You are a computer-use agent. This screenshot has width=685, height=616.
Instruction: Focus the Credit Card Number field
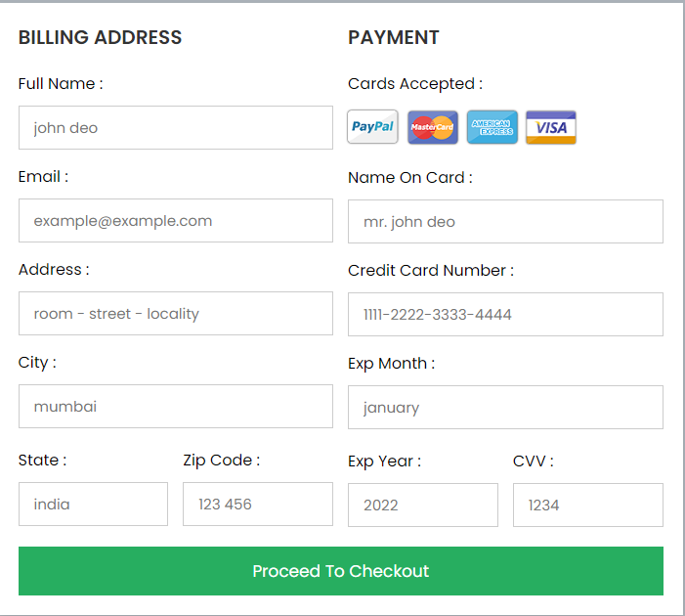505,314
